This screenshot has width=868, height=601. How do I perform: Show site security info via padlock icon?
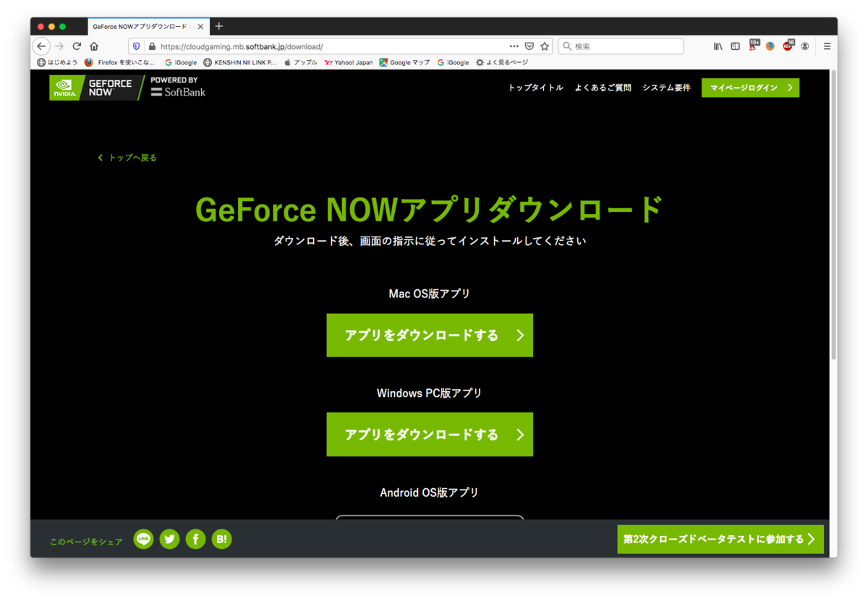(152, 46)
